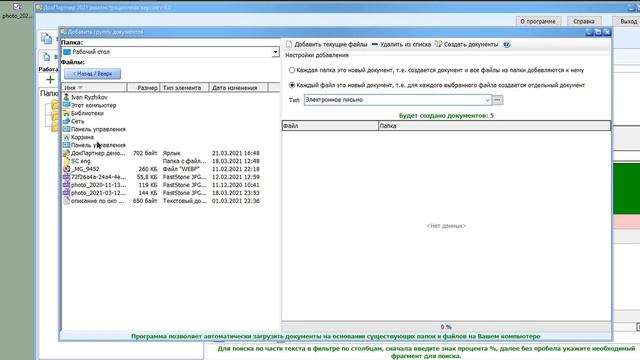Screen dimensions: 640x360
Task: Select radio Каждый файл это новый документ
Action: [x=292, y=85]
